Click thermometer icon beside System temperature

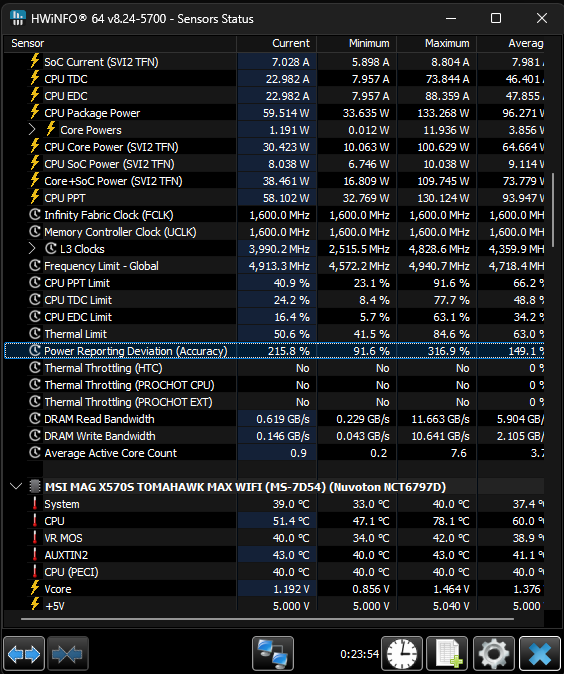click(35, 503)
